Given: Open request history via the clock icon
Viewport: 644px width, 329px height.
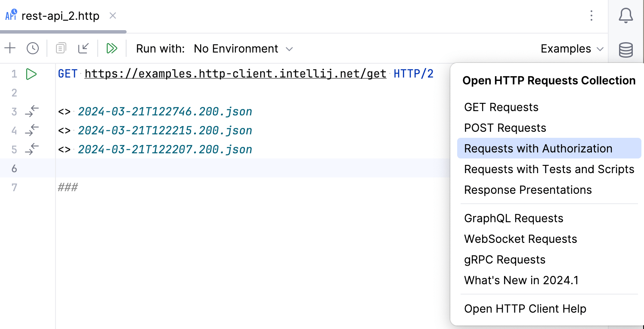Looking at the screenshot, I should (x=33, y=48).
